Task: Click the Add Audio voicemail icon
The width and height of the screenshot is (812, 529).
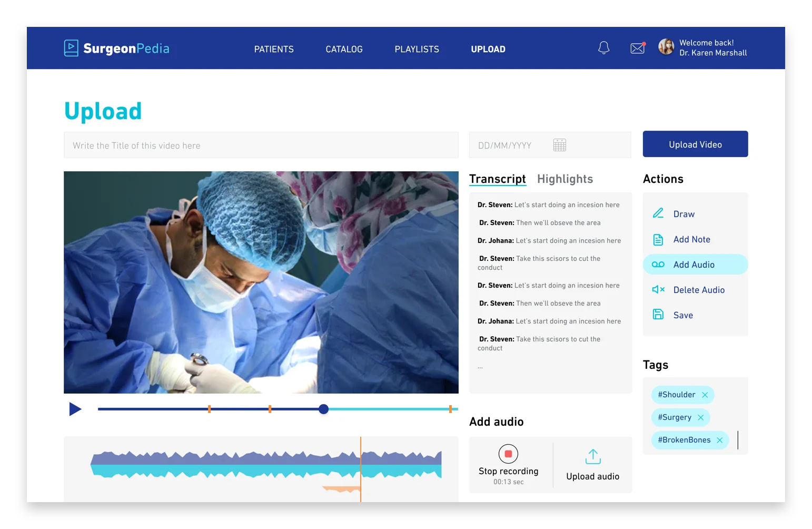Action: coord(658,264)
